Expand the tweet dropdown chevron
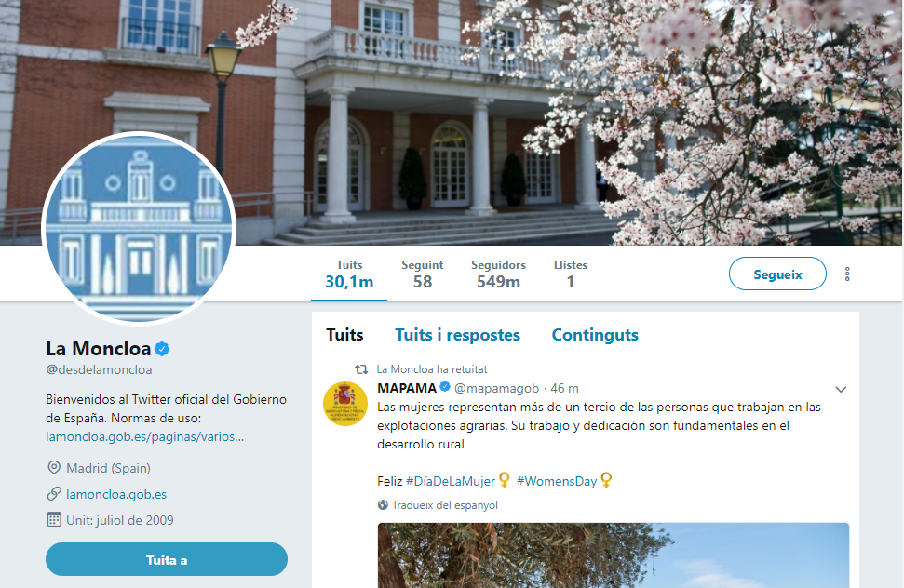Screen dimensions: 904x588 click(x=841, y=390)
